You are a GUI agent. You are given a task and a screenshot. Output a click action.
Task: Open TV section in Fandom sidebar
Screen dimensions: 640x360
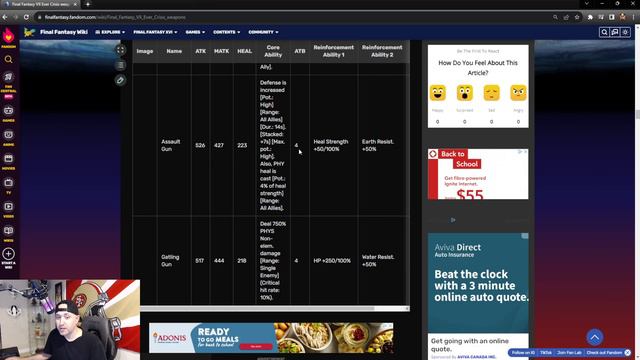(9, 185)
